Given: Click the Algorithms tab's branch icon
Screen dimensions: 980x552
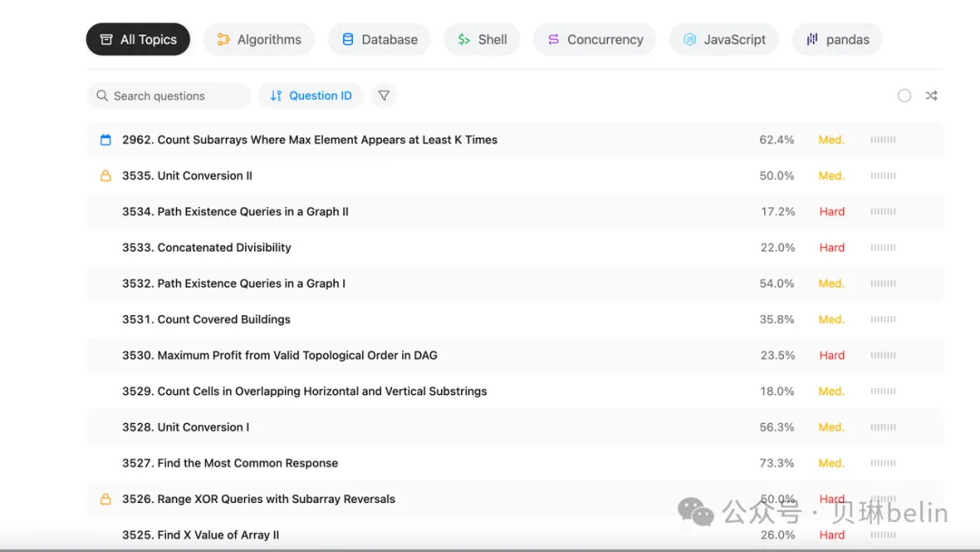Looking at the screenshot, I should click(x=223, y=39).
